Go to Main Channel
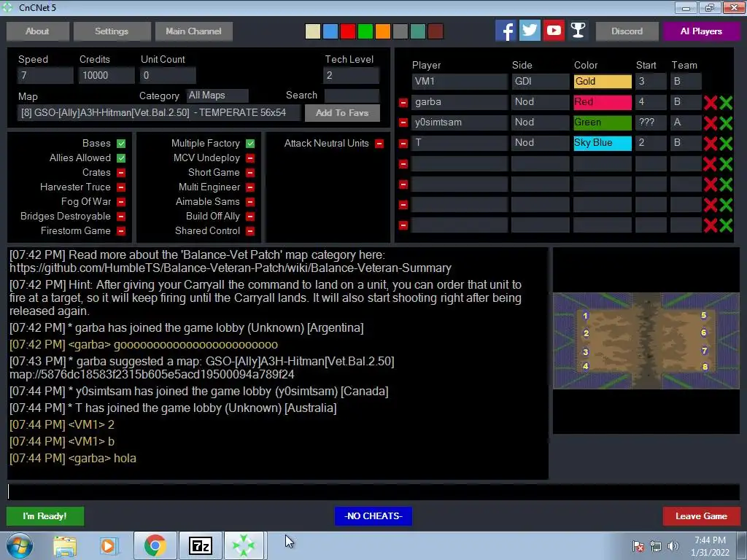 [193, 31]
